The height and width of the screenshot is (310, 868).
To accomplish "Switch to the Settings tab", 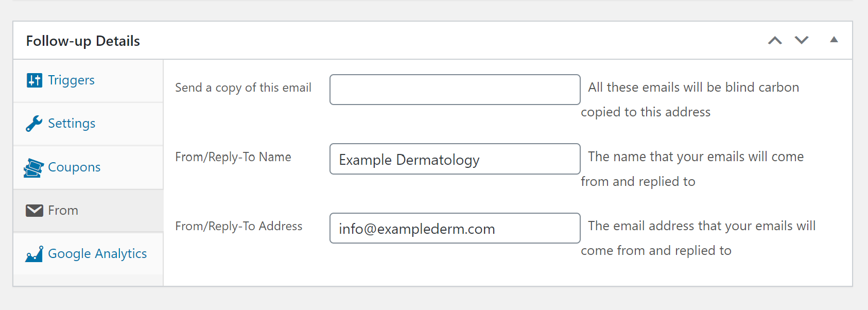I will (72, 124).
